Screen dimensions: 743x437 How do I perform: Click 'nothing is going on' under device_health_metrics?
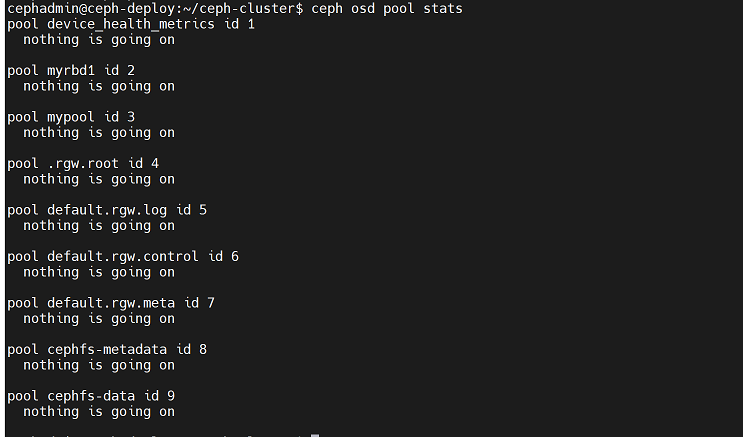point(99,39)
